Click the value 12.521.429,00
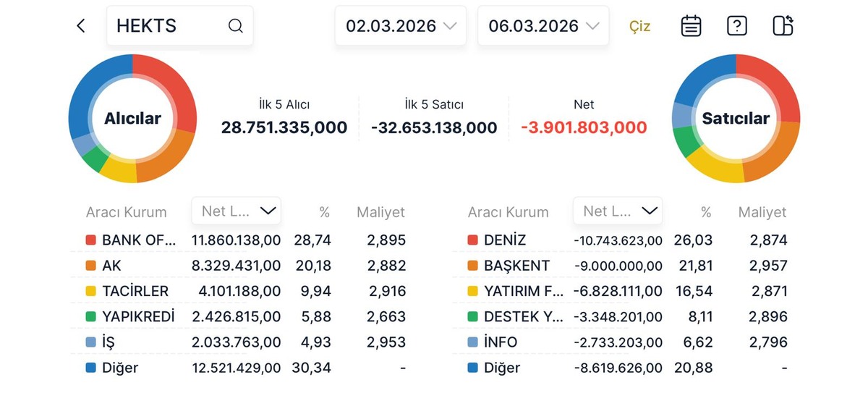Viewport: 868px width, 401px height. 236,368
